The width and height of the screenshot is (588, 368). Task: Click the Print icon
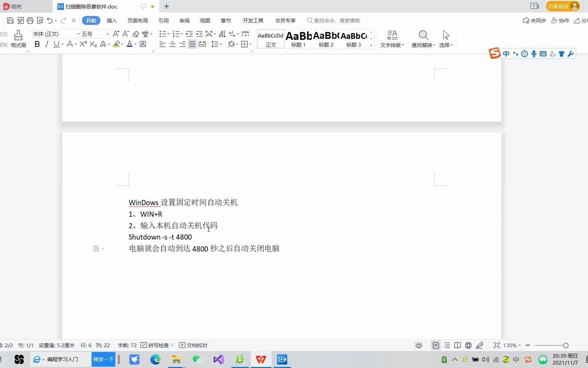tap(30, 20)
